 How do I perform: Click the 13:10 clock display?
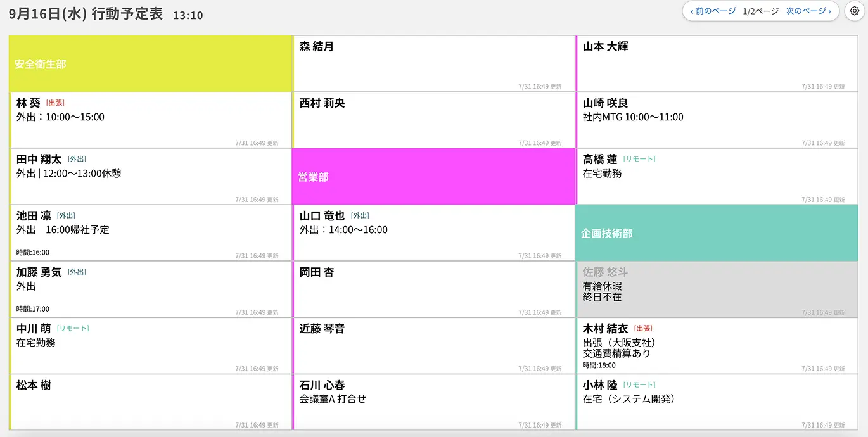pyautogui.click(x=188, y=15)
